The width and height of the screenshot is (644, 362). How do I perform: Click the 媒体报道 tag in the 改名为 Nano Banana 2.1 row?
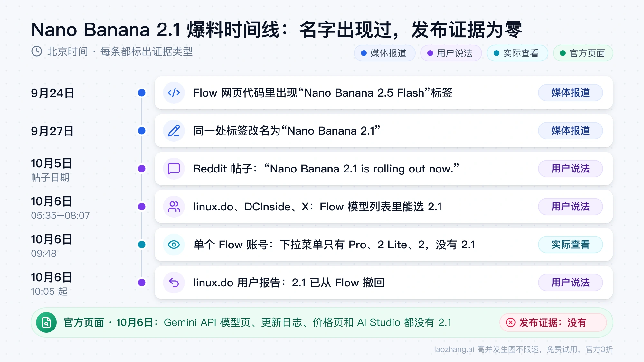[x=570, y=131]
